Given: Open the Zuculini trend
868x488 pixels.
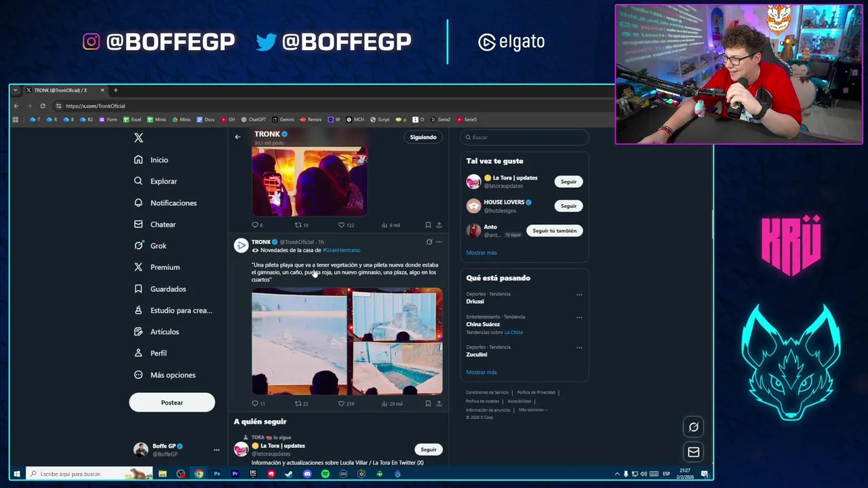Looking at the screenshot, I should pos(477,354).
